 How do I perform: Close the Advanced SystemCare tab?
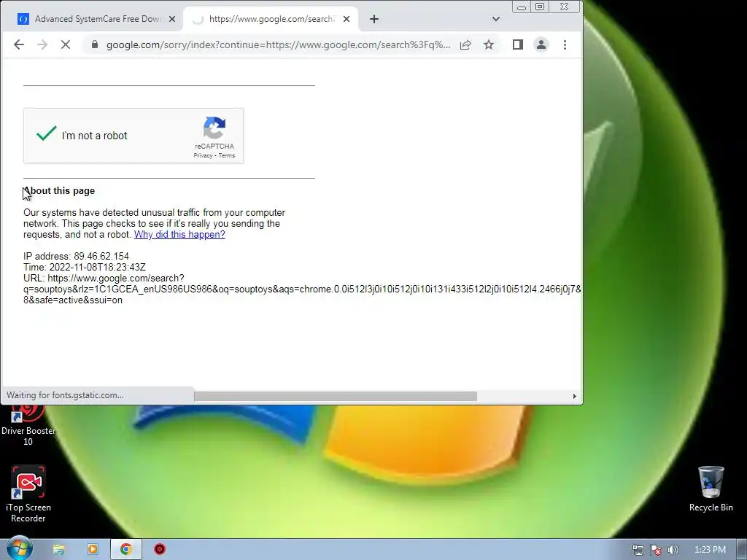coord(172,19)
